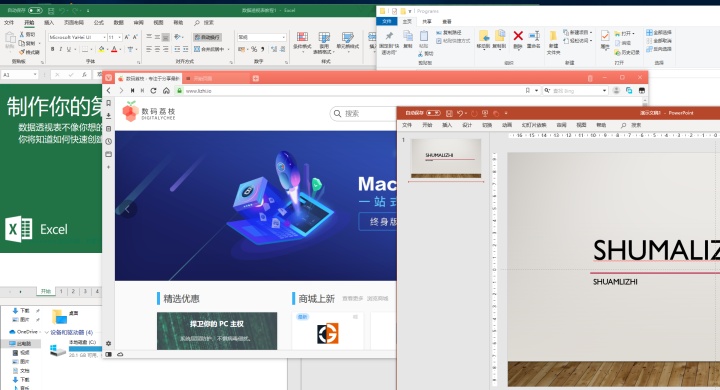Screen dimensions: 720x390
Task: Click the percent style icon in Excel
Action: [x=254, y=49]
